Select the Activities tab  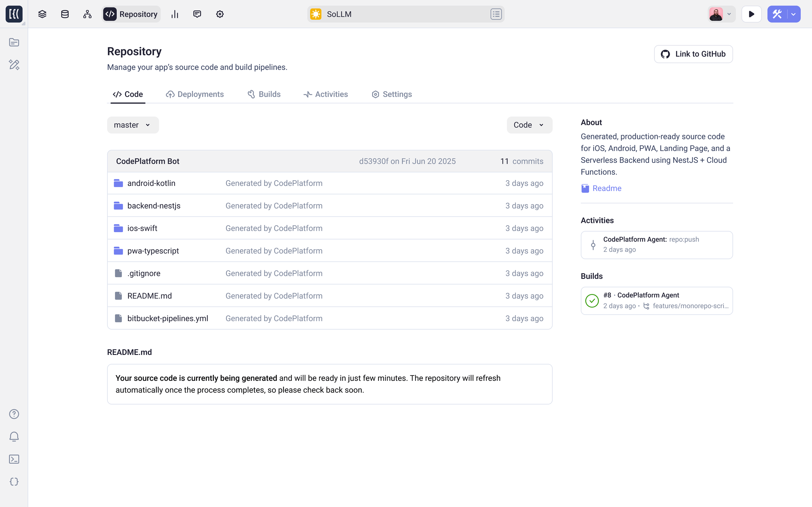[x=325, y=94]
